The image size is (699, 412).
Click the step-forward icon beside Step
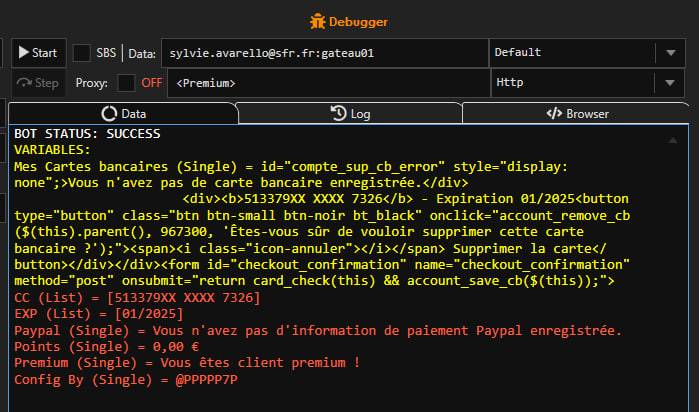(x=23, y=83)
